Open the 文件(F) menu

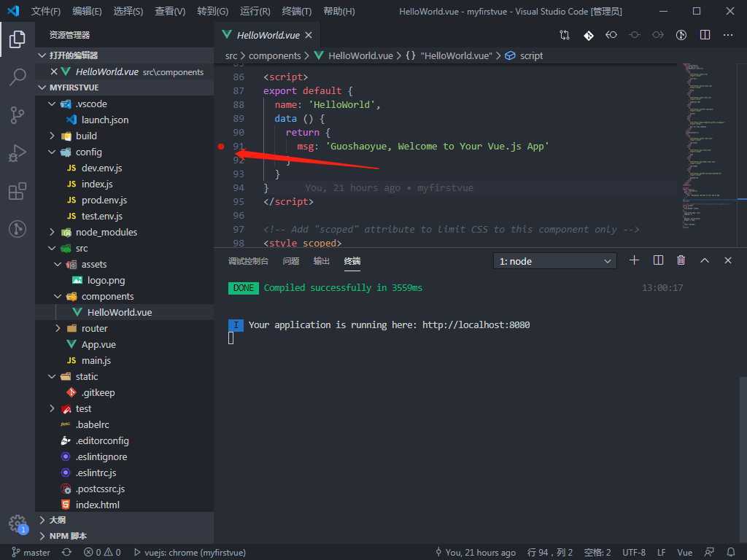[46, 11]
